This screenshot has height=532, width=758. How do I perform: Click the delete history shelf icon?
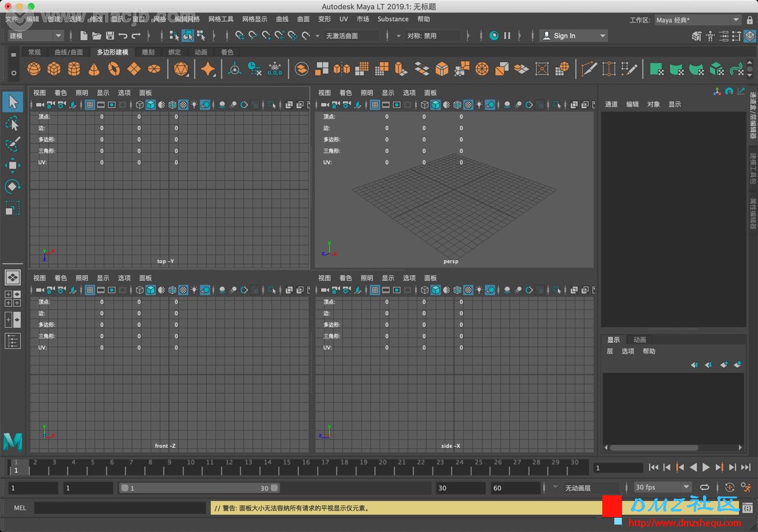[255, 69]
